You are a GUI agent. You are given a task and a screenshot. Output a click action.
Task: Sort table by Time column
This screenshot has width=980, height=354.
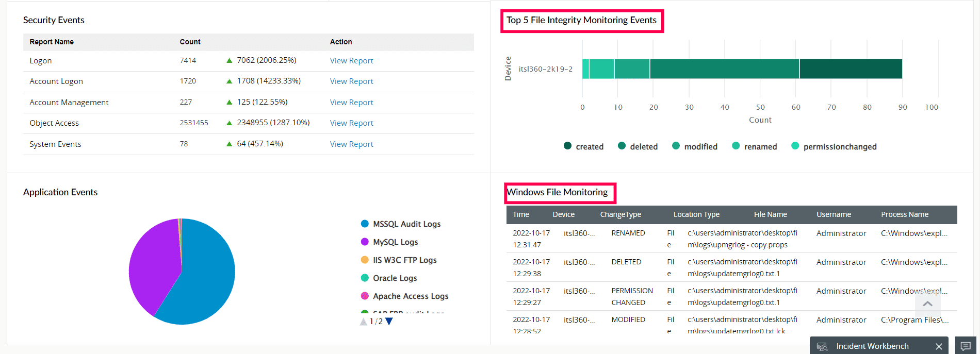click(x=521, y=214)
